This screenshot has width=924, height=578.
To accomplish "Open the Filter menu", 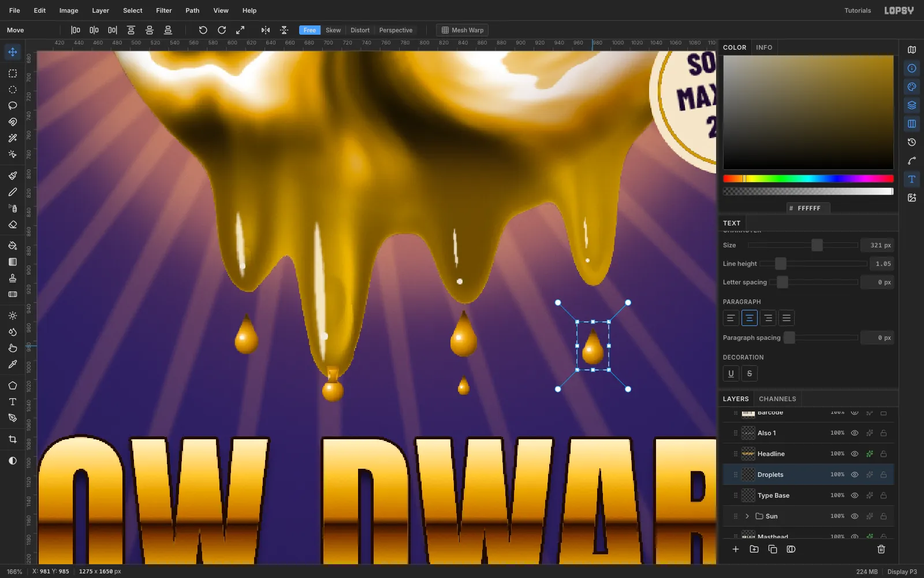I will point(164,10).
